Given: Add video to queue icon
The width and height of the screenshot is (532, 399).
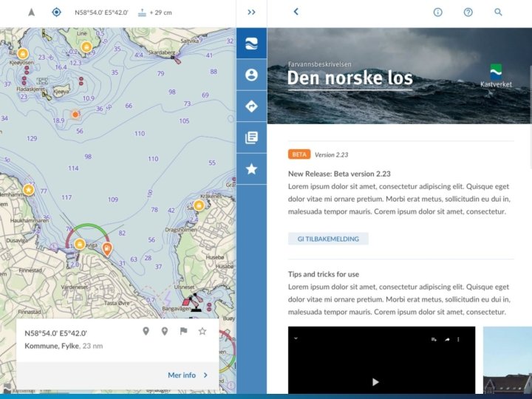Looking at the screenshot, I should click(x=434, y=339).
